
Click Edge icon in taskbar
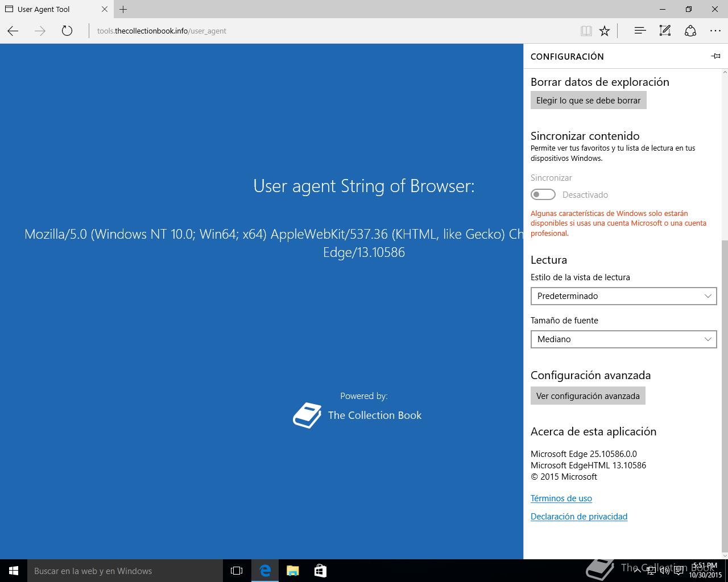point(265,571)
